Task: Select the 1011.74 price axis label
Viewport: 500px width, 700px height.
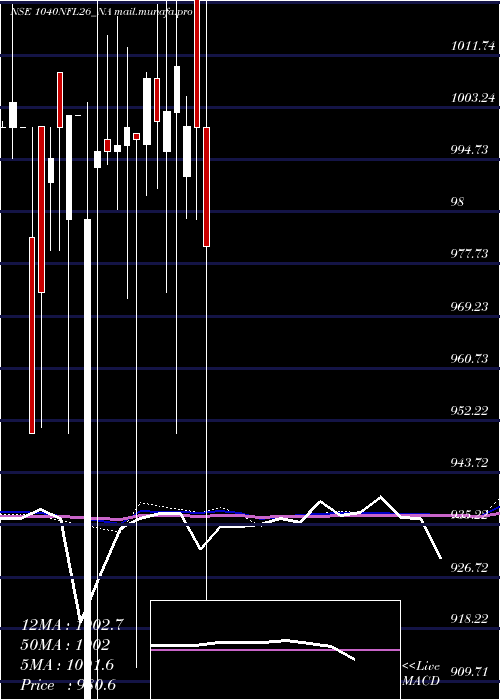Action: tap(473, 46)
